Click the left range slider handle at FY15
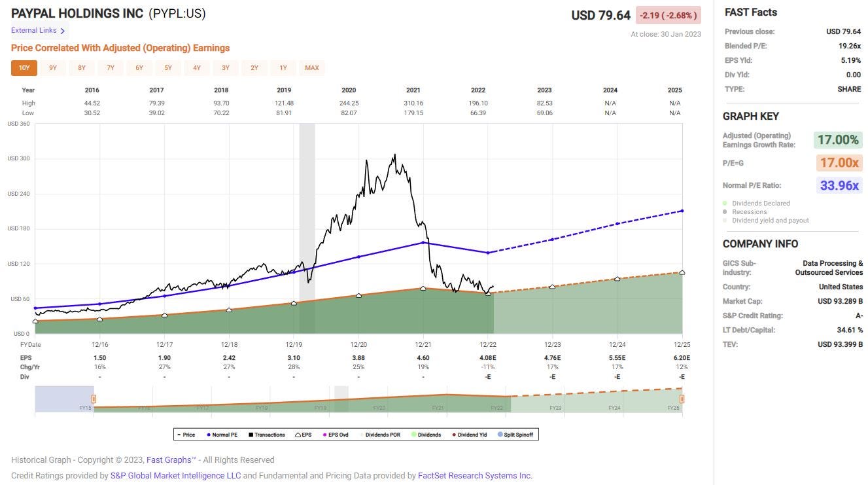Image resolution: width=868 pixels, height=485 pixels. pyautogui.click(x=94, y=399)
